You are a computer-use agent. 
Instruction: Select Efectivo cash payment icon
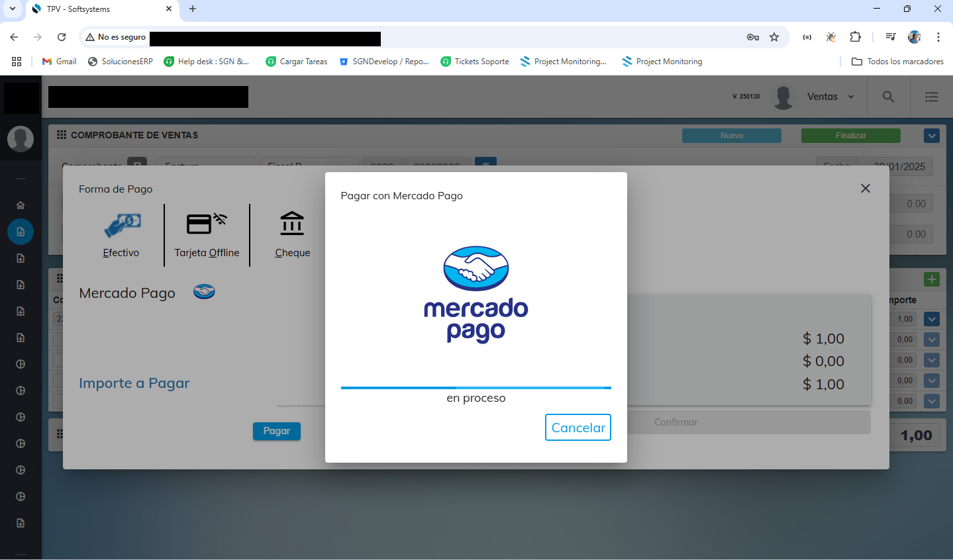(x=122, y=226)
